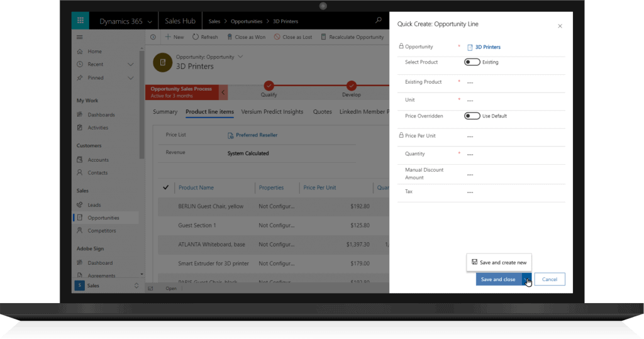This screenshot has width=644, height=339.
Task: Click the Pinned pin icon
Action: coord(80,77)
